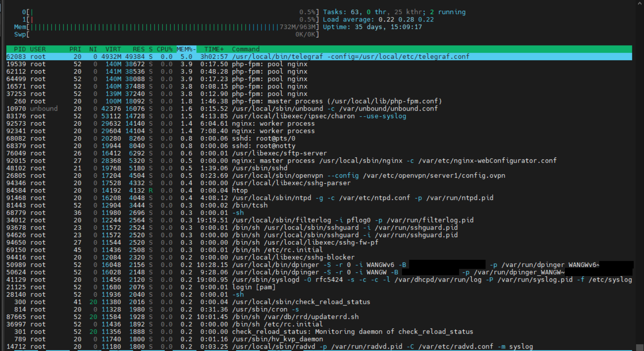Sort processes by PID column header
Image resolution: width=644 pixels, height=351 pixels.
click(x=20, y=49)
